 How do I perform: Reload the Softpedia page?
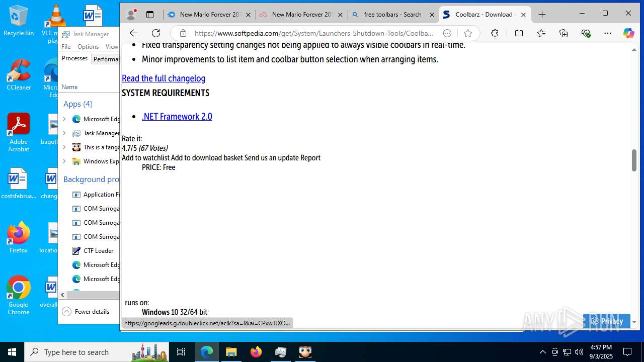point(156,33)
